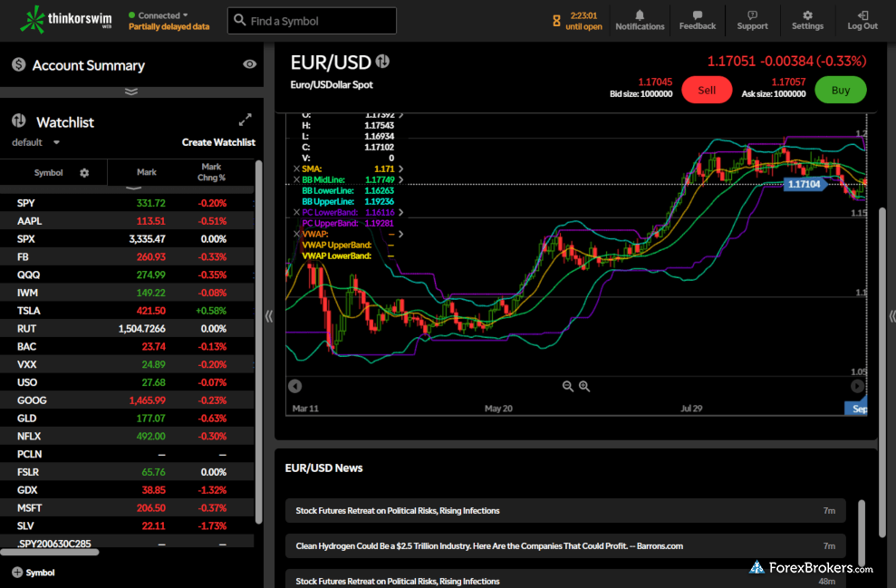Click Create Watchlist

[x=218, y=142]
